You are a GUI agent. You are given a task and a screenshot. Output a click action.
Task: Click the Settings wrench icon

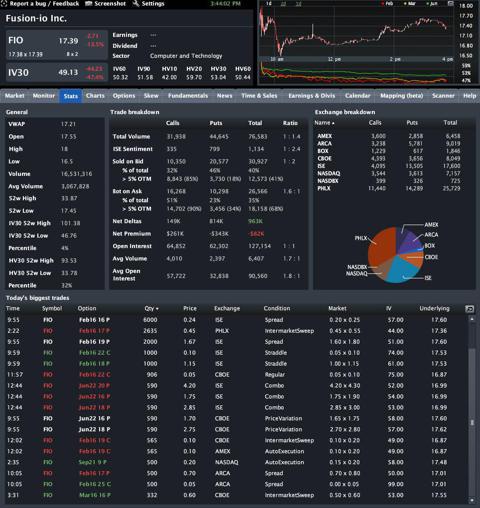click(x=136, y=4)
